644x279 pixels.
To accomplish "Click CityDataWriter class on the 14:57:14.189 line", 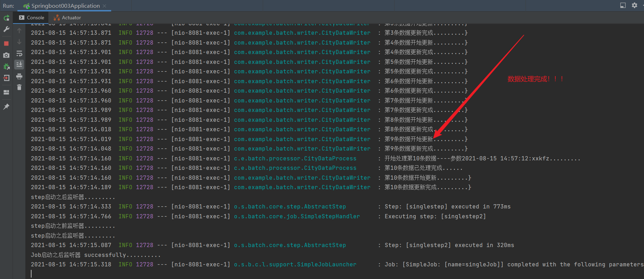I will click(x=302, y=187).
